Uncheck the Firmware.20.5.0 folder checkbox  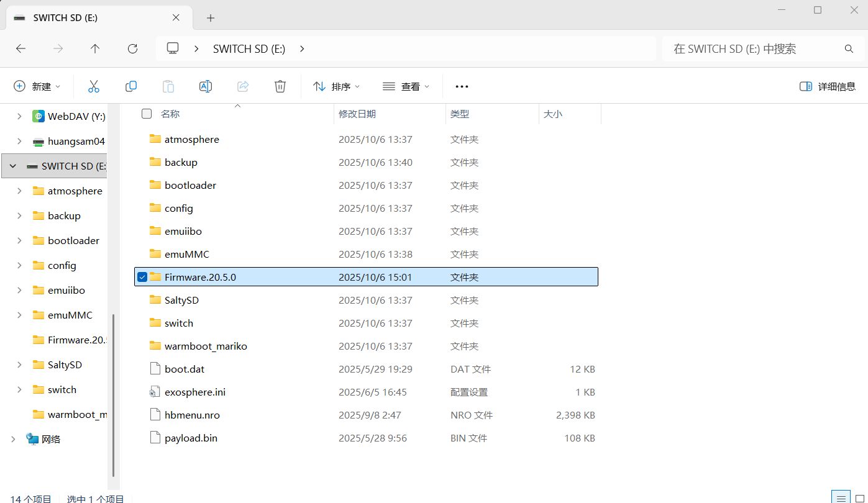click(x=142, y=277)
